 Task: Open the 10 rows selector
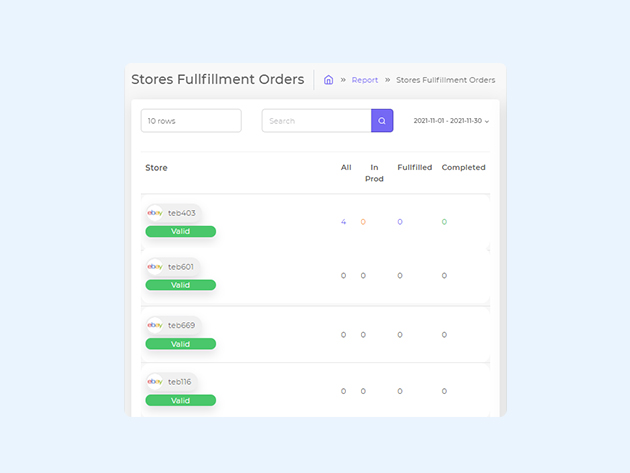(x=191, y=121)
